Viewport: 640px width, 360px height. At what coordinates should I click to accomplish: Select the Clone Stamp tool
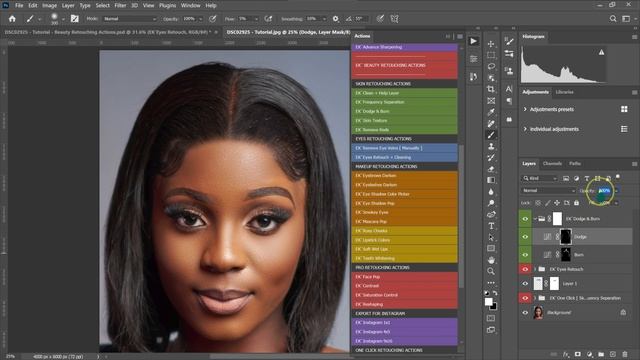pyautogui.click(x=491, y=146)
